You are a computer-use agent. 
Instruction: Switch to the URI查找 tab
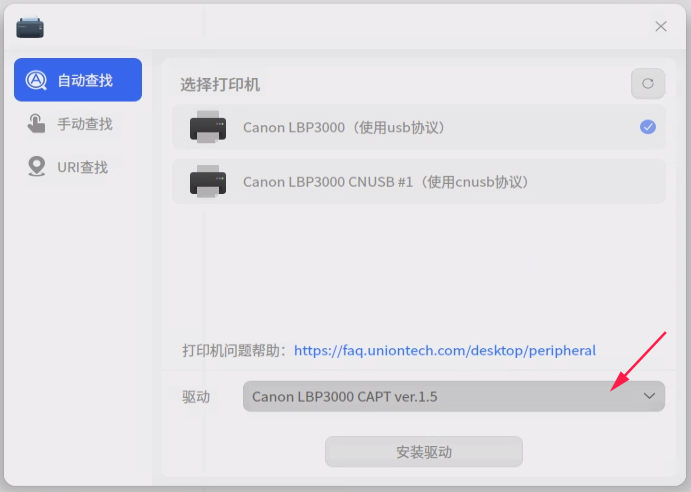click(x=78, y=167)
